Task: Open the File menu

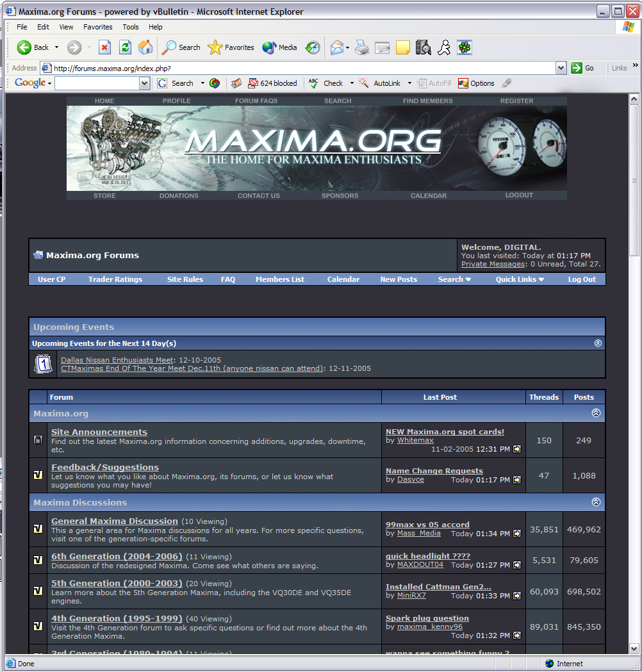Action: point(22,27)
